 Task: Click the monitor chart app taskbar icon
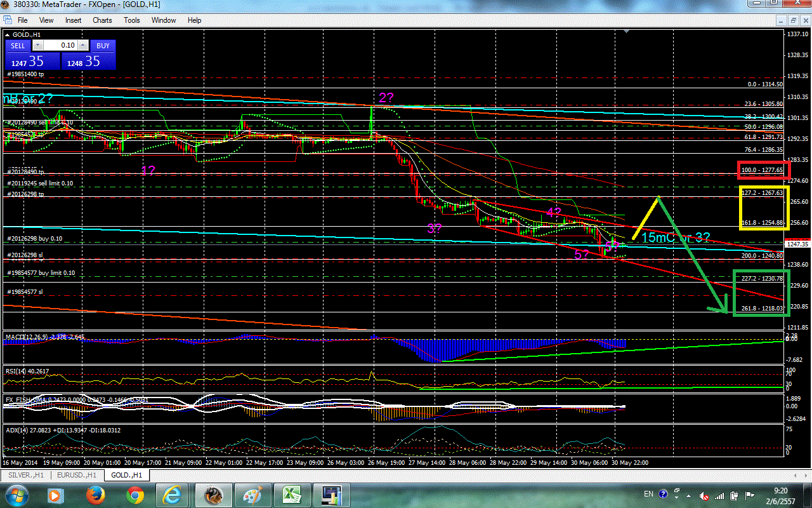click(332, 494)
